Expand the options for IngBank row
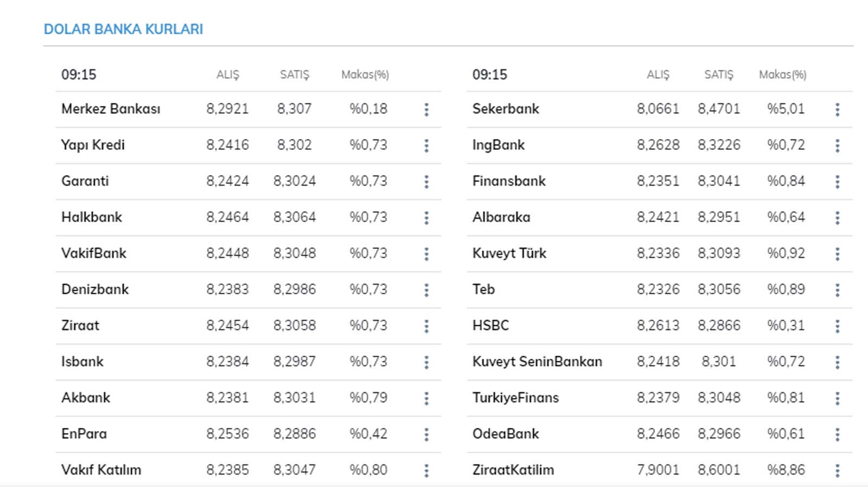Screen dimensions: 868x487 838,146
